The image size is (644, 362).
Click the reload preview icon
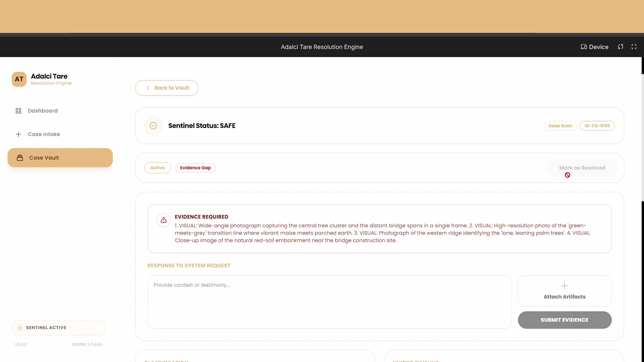click(x=621, y=47)
